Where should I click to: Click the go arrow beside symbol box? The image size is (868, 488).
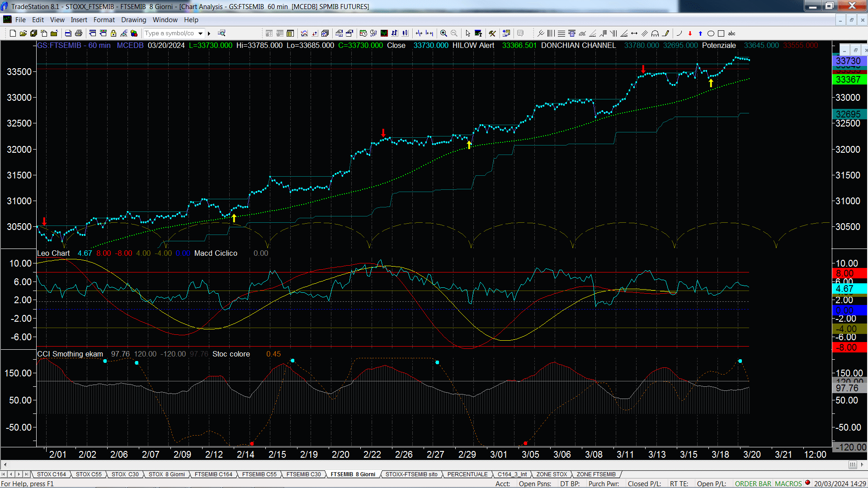pos(209,33)
